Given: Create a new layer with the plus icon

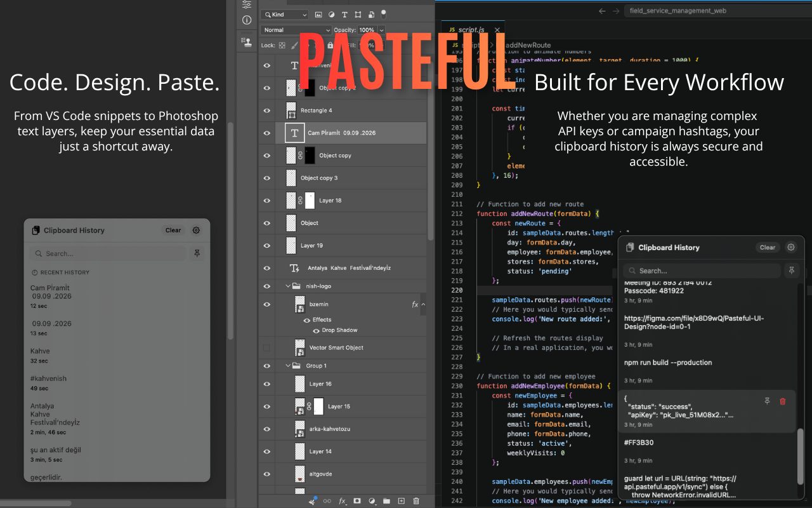Looking at the screenshot, I should point(401,501).
